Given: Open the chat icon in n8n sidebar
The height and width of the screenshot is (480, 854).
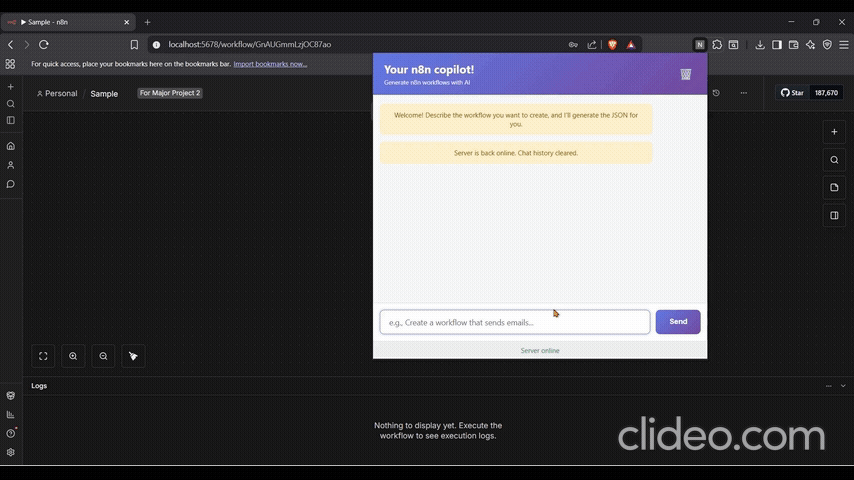Looking at the screenshot, I should click(x=10, y=184).
